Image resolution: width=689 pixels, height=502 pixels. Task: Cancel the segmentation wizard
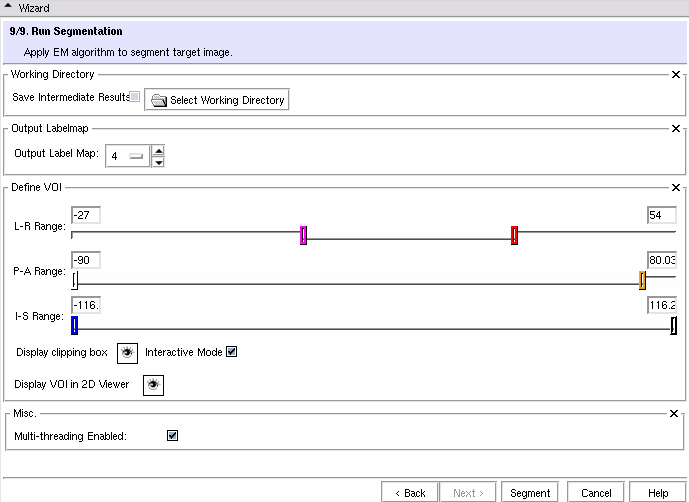click(596, 493)
